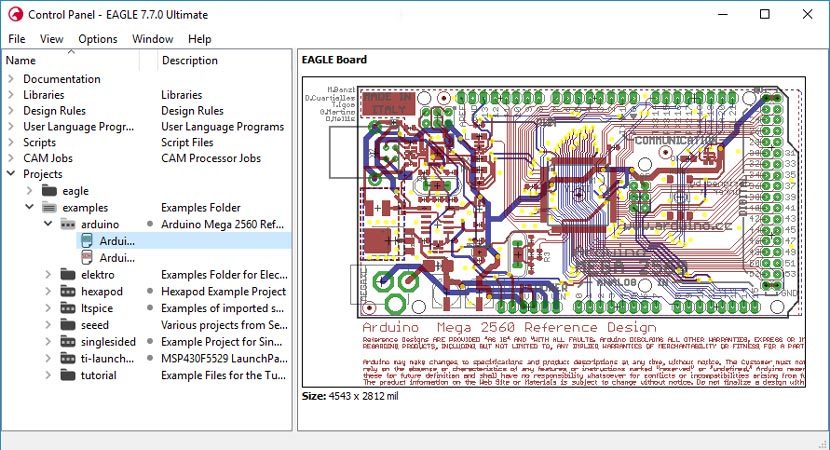Click 'Arduino Mega 2560 Ref...' description
Image resolution: width=830 pixels, height=450 pixels.
pos(222,224)
